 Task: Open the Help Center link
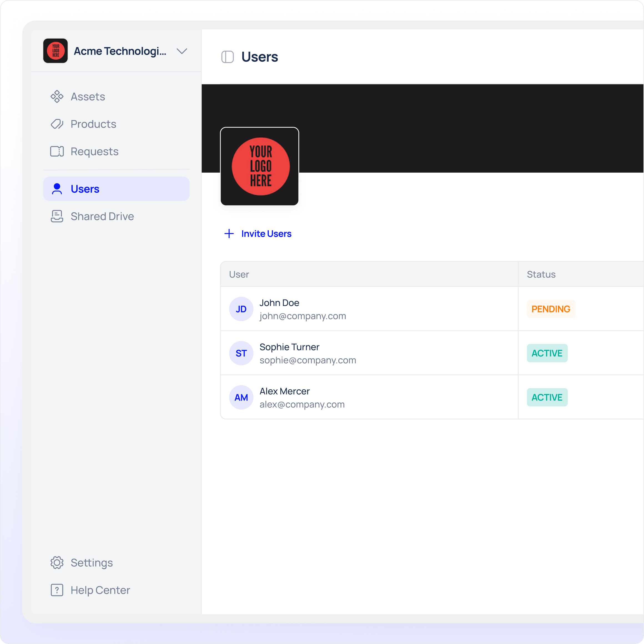click(100, 590)
